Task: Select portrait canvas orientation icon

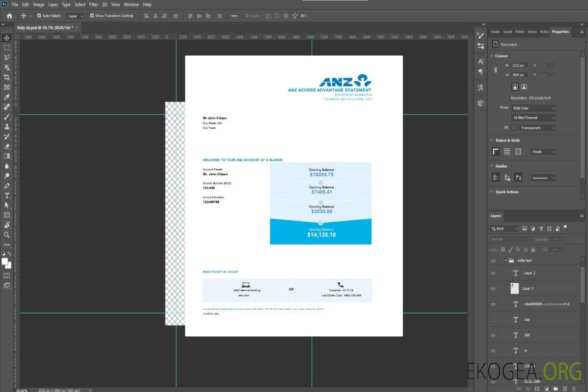Action: [515, 87]
